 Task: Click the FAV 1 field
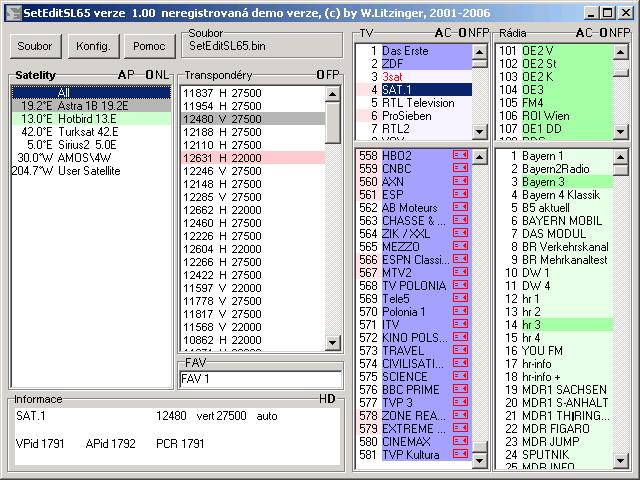pyautogui.click(x=260, y=379)
